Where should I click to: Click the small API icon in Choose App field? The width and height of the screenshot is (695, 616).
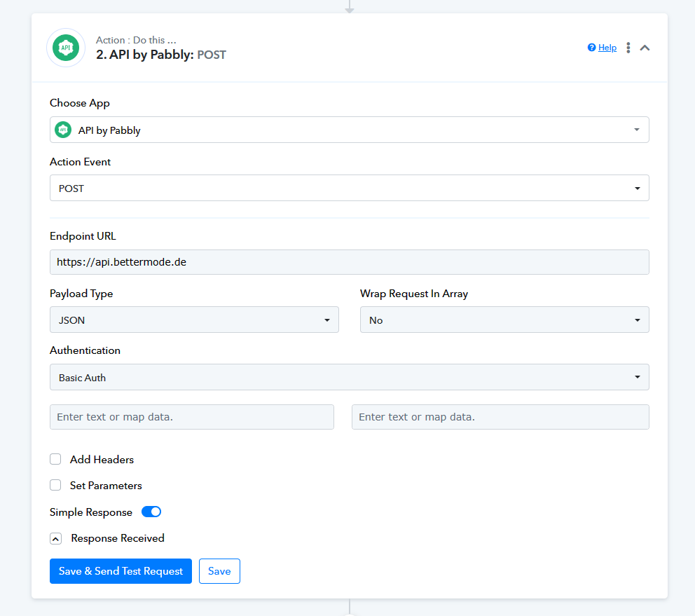pyautogui.click(x=63, y=130)
